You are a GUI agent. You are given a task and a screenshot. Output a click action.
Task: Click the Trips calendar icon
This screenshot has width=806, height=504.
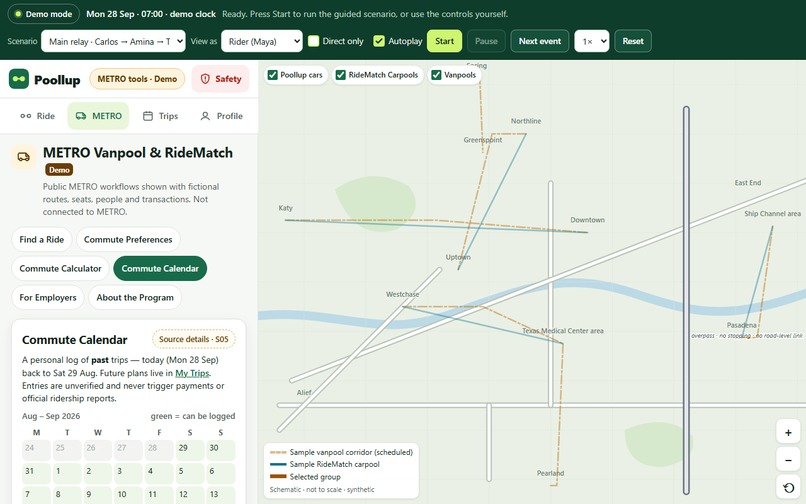click(x=148, y=116)
